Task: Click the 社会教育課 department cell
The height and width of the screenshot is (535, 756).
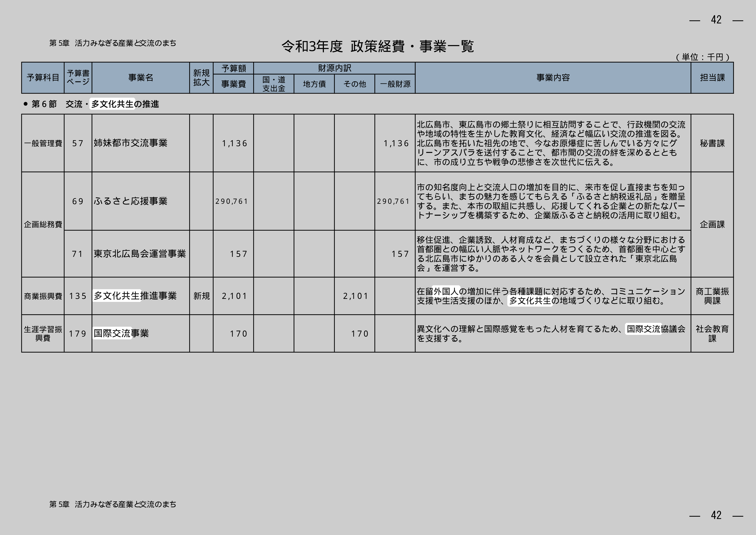Action: pyautogui.click(x=712, y=333)
